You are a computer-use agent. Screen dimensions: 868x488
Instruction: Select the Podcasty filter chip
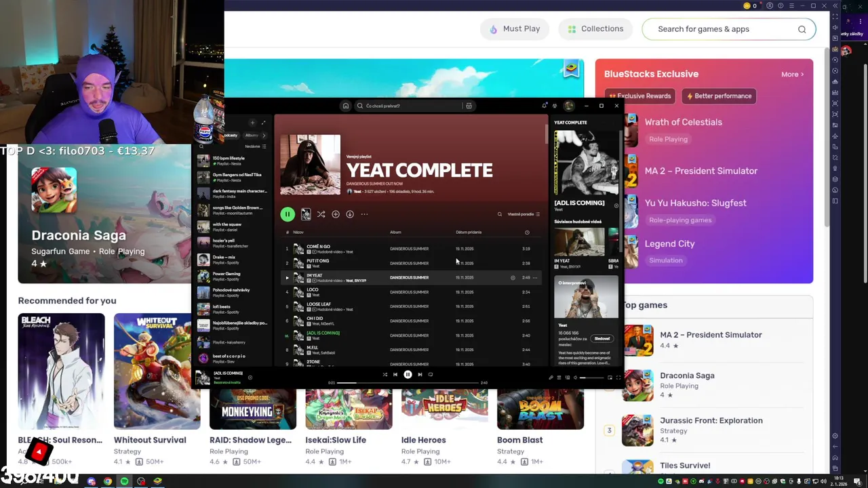click(231, 136)
